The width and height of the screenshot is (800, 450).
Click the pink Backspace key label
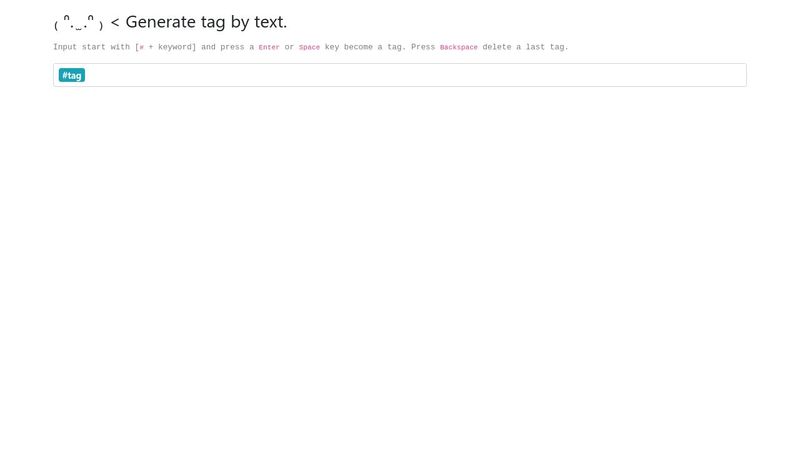pos(459,47)
